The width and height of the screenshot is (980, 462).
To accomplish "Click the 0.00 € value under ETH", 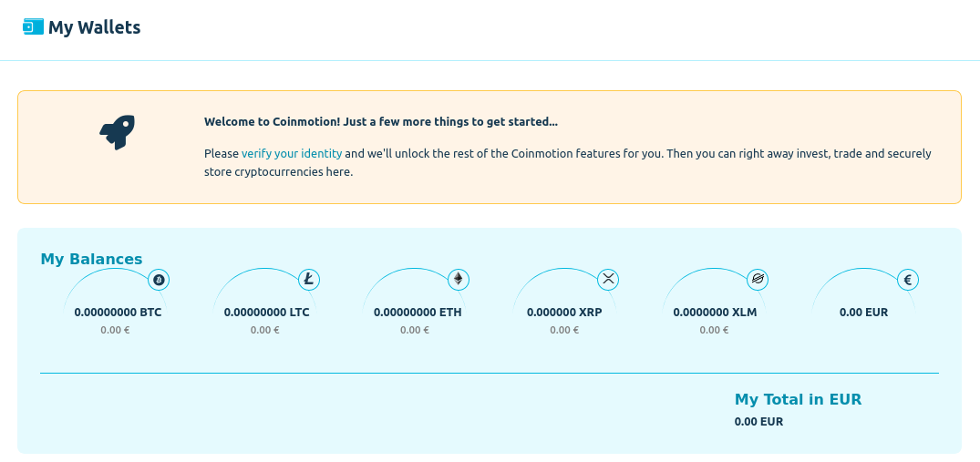I will click(415, 330).
